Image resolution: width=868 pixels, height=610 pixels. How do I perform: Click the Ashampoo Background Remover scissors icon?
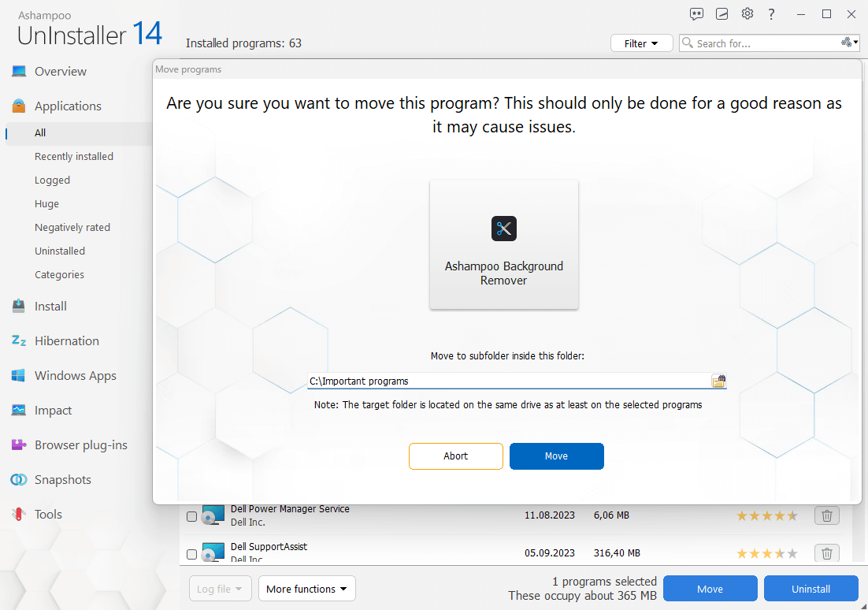(x=504, y=229)
